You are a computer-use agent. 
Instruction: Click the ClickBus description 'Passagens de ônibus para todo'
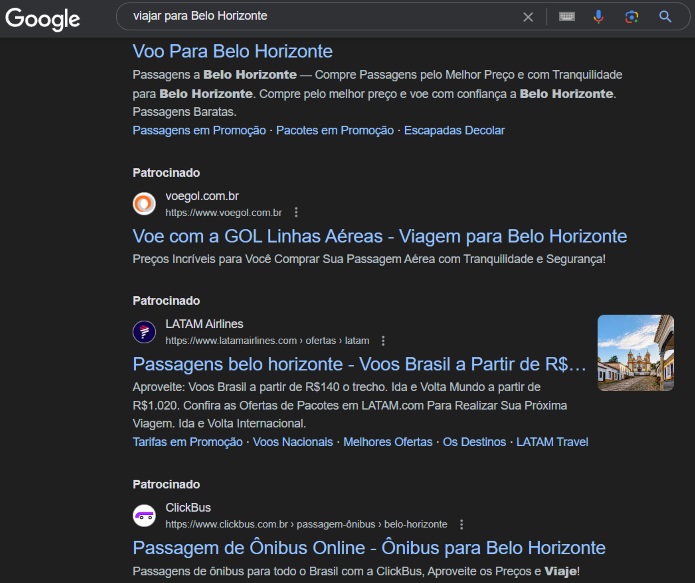356,571
